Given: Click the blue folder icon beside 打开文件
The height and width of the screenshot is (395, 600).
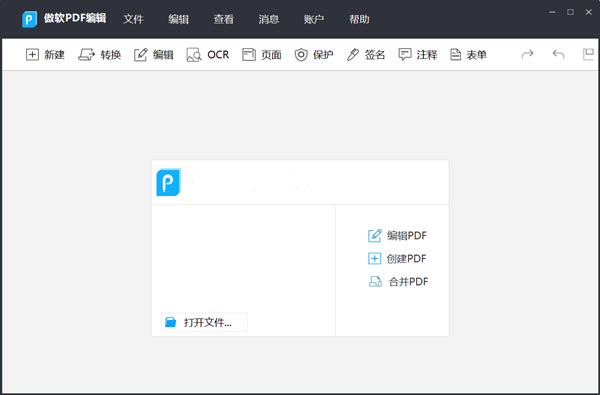Looking at the screenshot, I should 171,322.
